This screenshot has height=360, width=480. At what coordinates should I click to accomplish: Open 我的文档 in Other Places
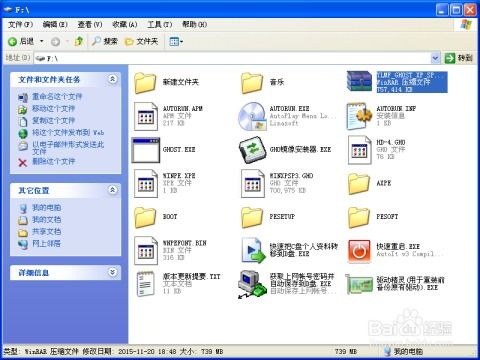(x=46, y=220)
